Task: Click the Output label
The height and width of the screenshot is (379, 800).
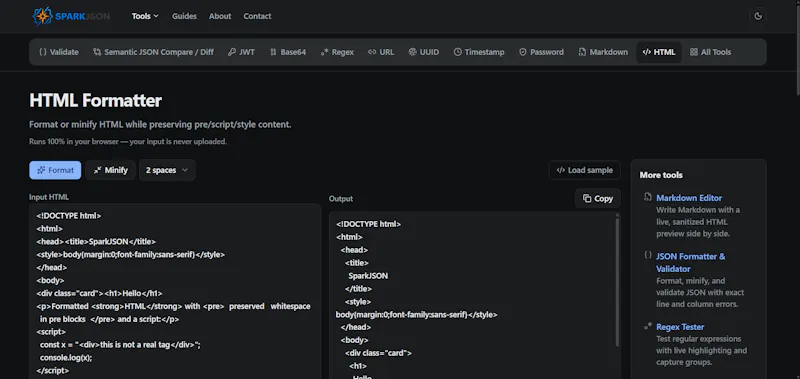Action: 341,199
